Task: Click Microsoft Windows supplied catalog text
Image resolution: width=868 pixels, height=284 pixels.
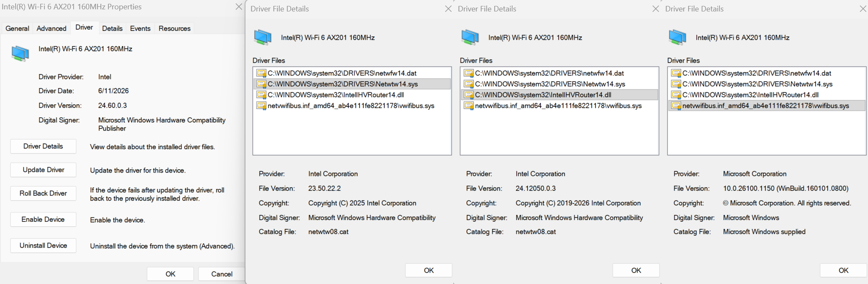Action: pos(764,231)
